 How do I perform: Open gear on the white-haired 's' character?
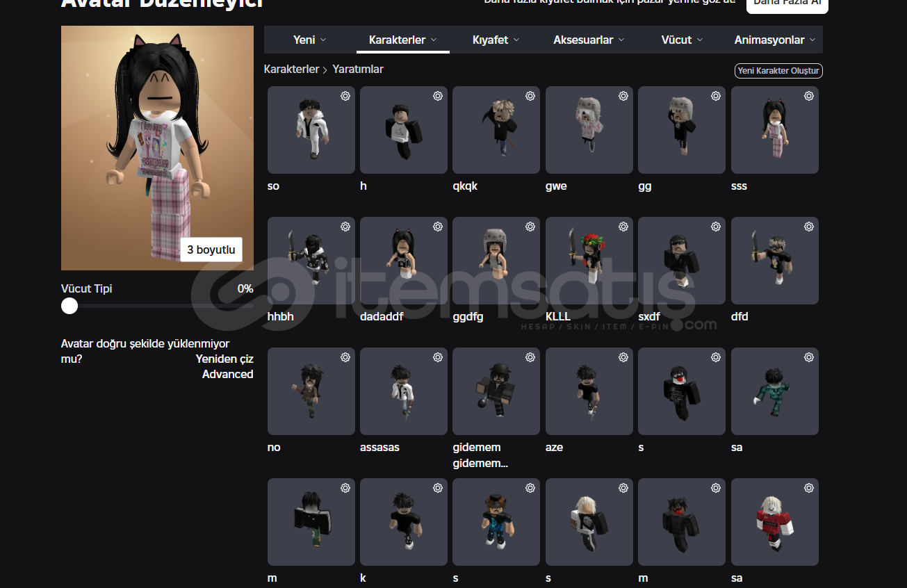pyautogui.click(x=623, y=488)
